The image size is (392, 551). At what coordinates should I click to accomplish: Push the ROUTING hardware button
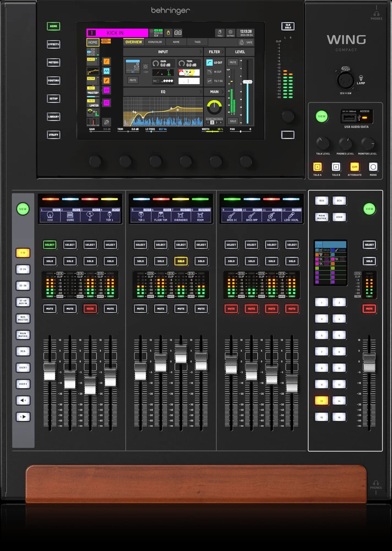pos(53,80)
